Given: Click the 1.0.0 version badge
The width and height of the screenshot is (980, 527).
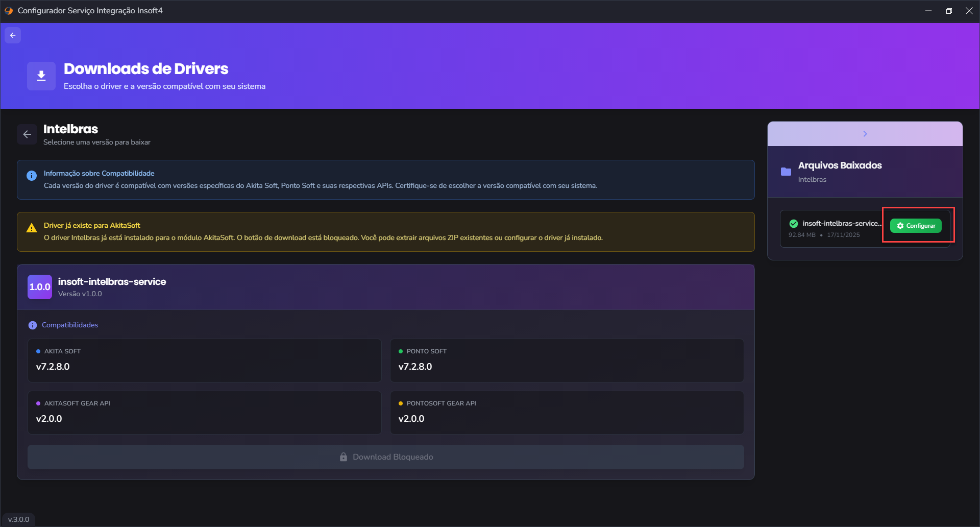Looking at the screenshot, I should pos(40,287).
